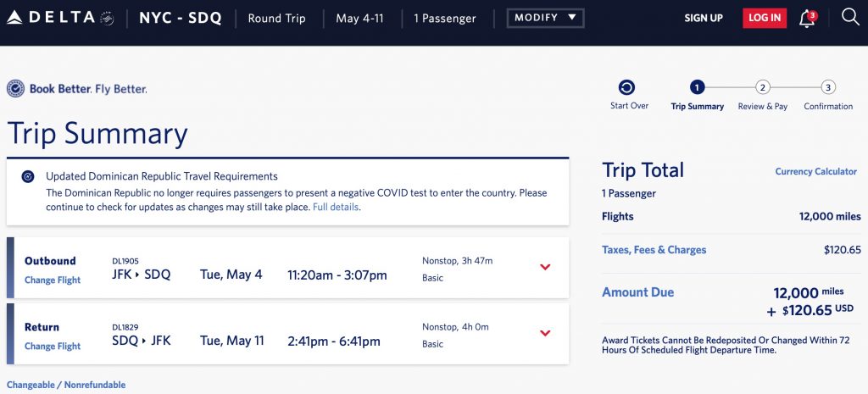Click Change Flight under Outbound

(53, 280)
